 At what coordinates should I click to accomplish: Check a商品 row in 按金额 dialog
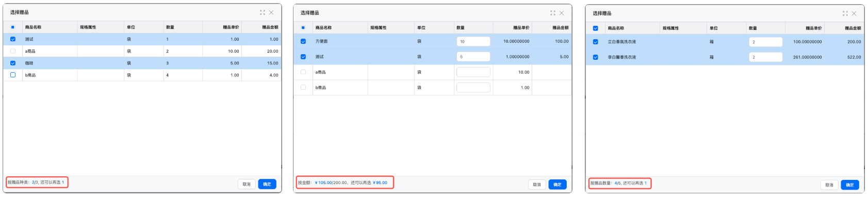click(303, 72)
